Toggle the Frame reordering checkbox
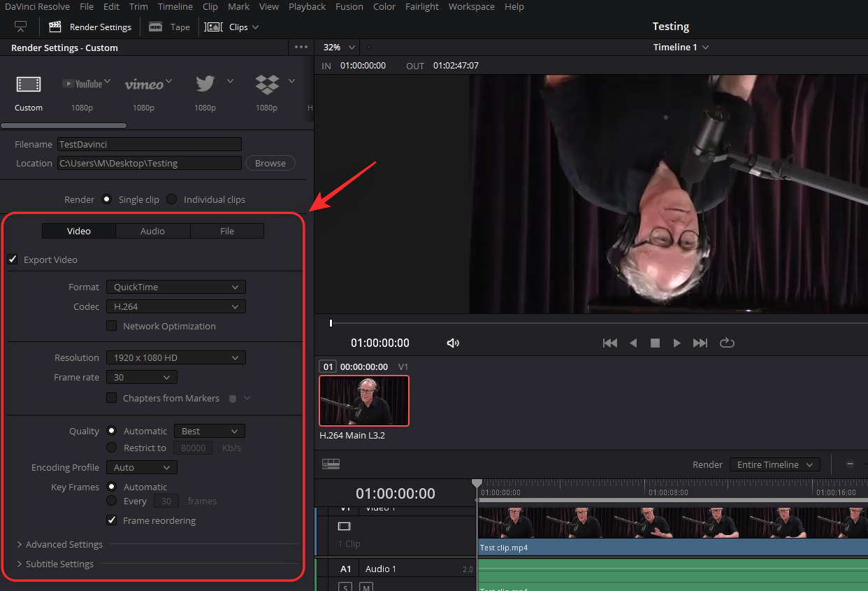This screenshot has height=591, width=868. coord(111,520)
